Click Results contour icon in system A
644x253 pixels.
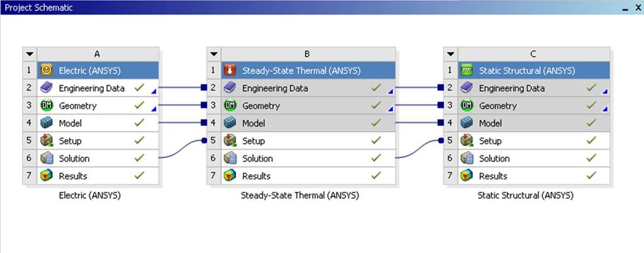[47, 176]
